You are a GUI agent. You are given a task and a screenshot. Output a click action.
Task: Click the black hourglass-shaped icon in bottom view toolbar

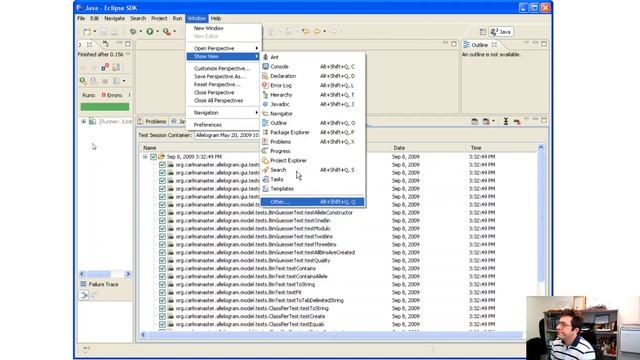506,121
